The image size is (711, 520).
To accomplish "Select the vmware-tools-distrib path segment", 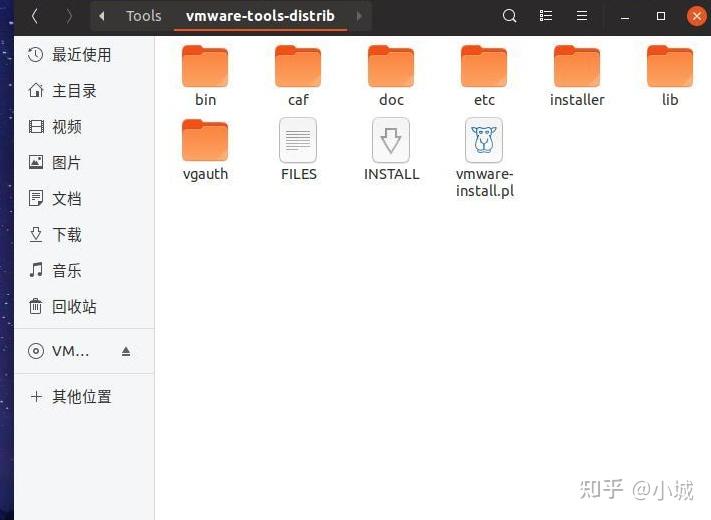I will coord(260,16).
